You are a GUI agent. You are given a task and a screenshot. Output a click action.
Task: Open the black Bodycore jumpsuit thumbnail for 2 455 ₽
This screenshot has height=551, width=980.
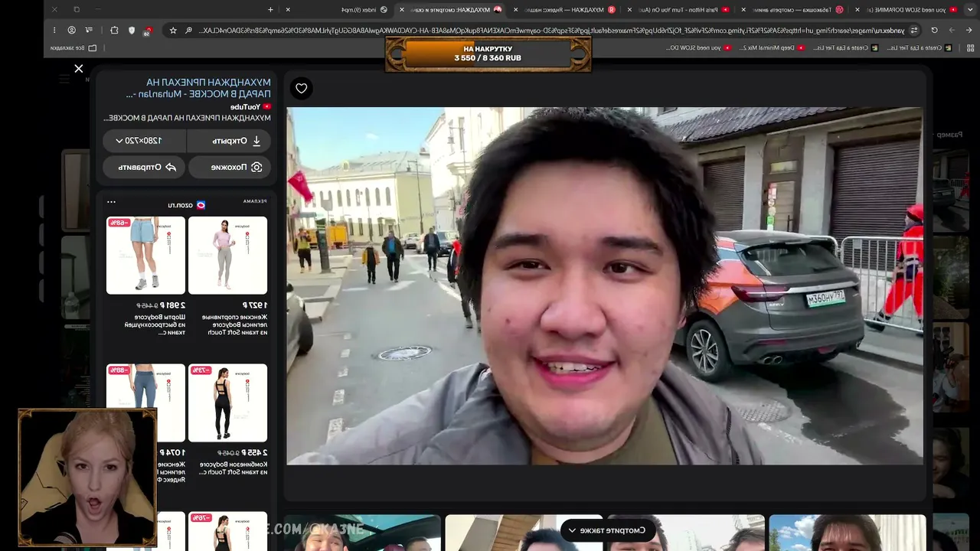[227, 403]
